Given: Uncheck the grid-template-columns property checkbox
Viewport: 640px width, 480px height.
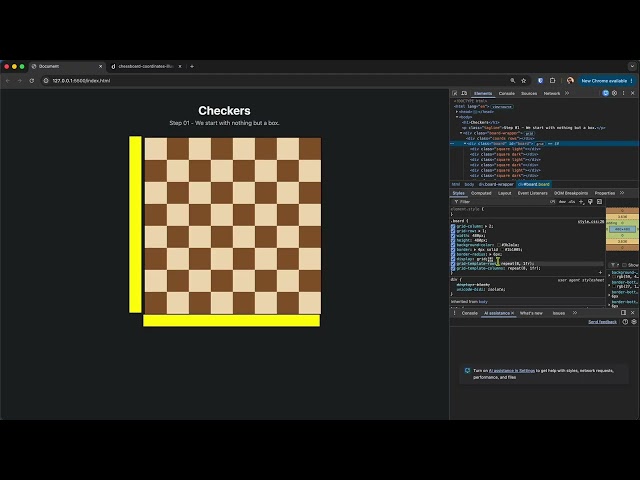Looking at the screenshot, I should click(x=453, y=269).
